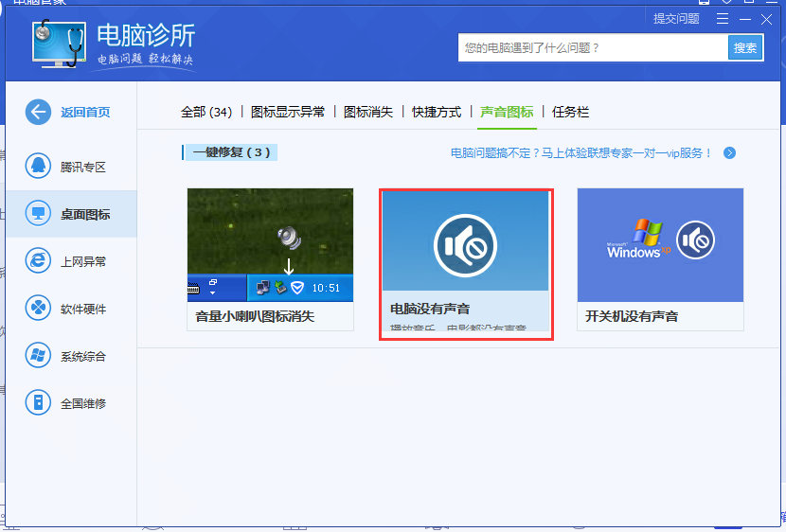
Task: Minimize the 电脑诊所 window
Action: click(745, 19)
